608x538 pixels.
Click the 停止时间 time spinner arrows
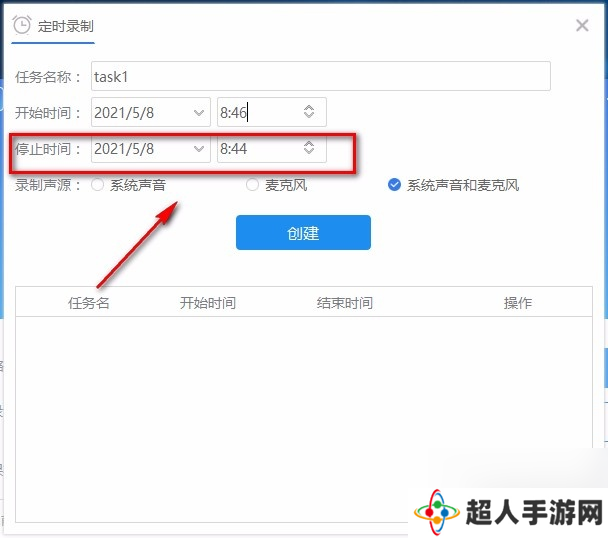pyautogui.click(x=309, y=147)
